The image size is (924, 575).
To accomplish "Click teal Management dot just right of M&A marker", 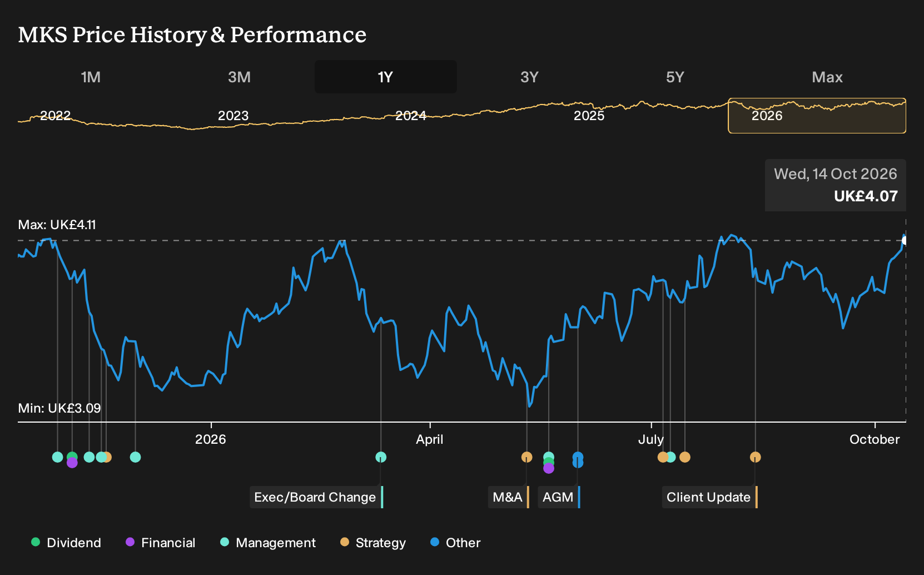I will [x=549, y=455].
